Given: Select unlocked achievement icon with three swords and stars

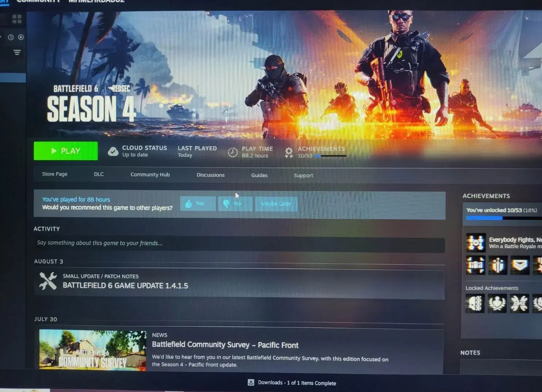Looking at the screenshot, I should tap(498, 265).
